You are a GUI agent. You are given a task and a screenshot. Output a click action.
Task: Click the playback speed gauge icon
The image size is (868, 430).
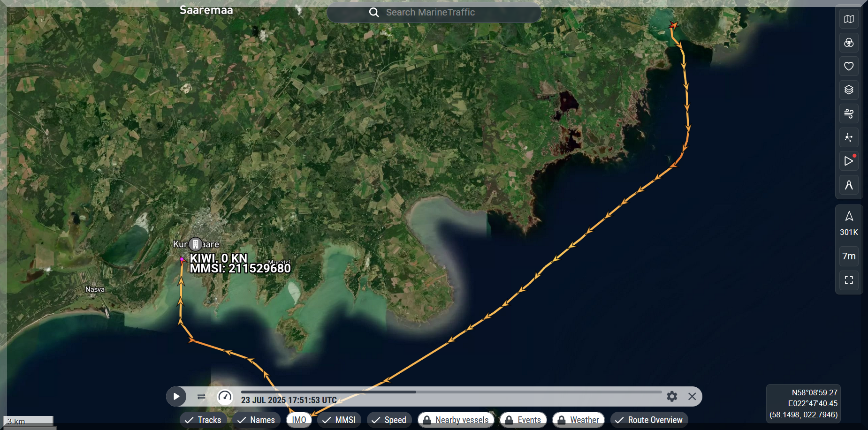225,397
